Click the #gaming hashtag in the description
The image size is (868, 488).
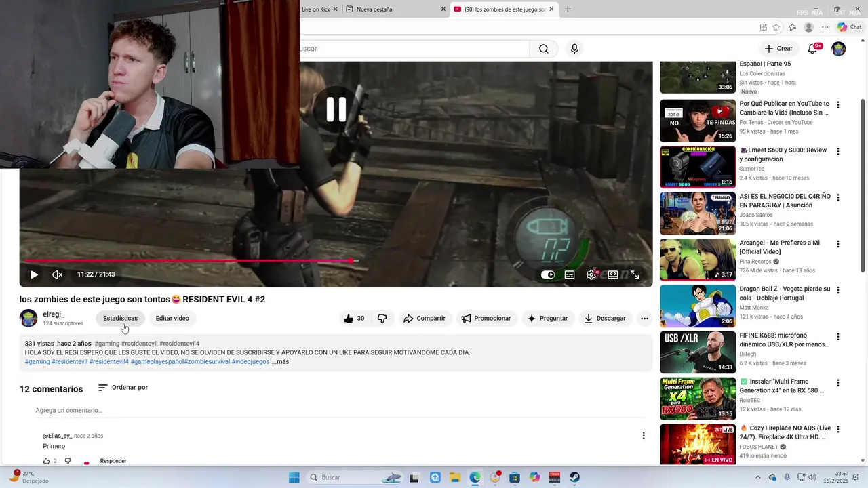click(x=37, y=361)
